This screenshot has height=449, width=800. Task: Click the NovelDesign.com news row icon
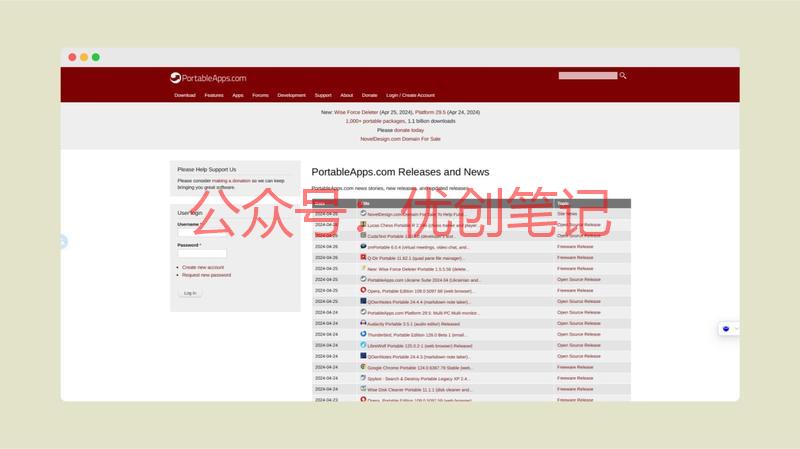[363, 213]
